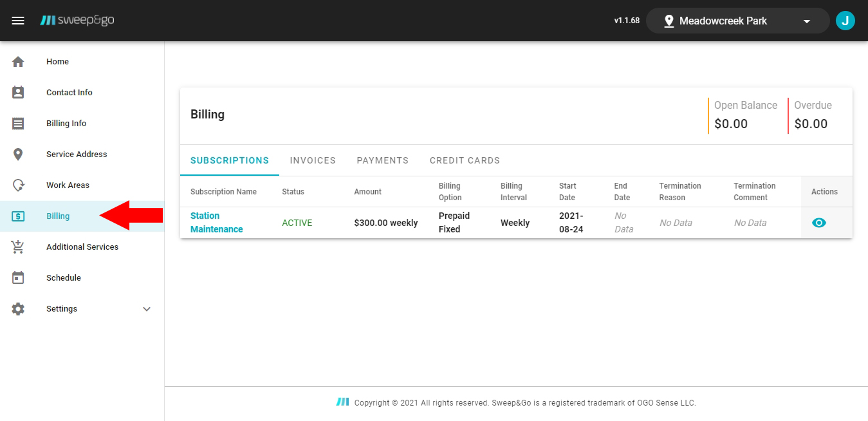Open the Home icon in sidebar
This screenshot has height=421, width=868.
19,61
